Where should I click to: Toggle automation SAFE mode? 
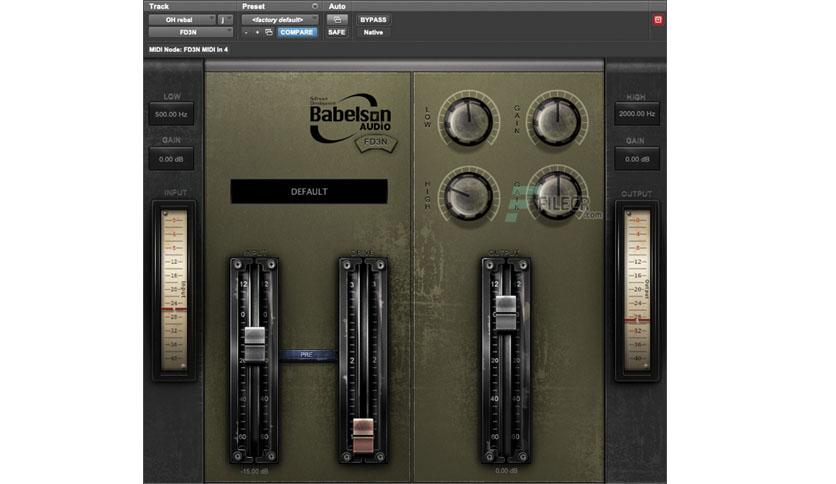tap(336, 33)
